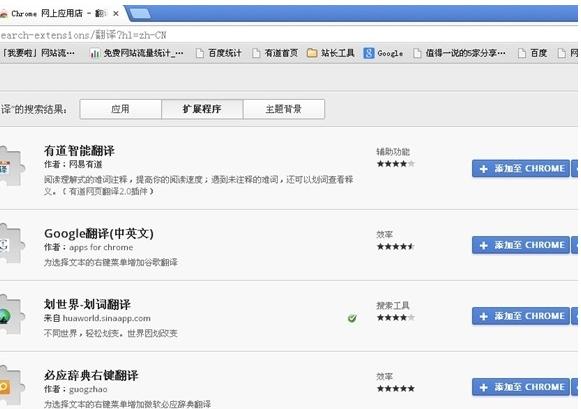Click the 有道智能翻译 star rating
This screenshot has width=581, height=409.
[395, 164]
